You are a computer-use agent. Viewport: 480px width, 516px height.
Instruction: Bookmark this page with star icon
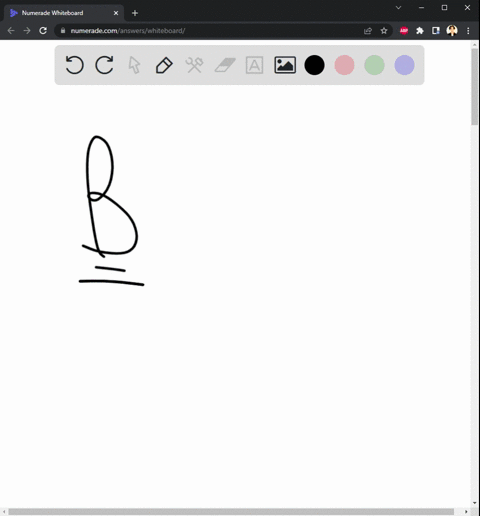[384, 31]
